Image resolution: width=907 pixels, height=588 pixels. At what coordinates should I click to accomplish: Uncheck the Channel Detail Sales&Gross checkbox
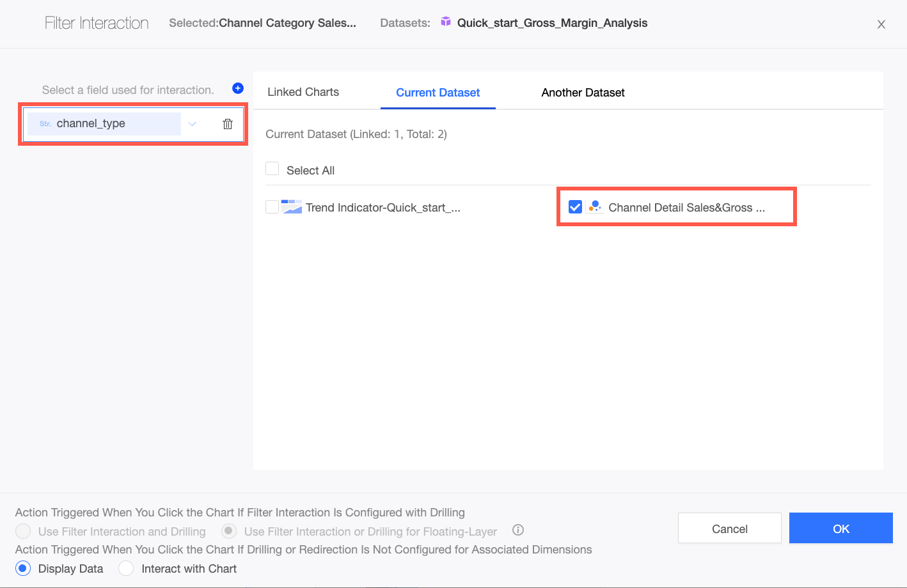(575, 207)
